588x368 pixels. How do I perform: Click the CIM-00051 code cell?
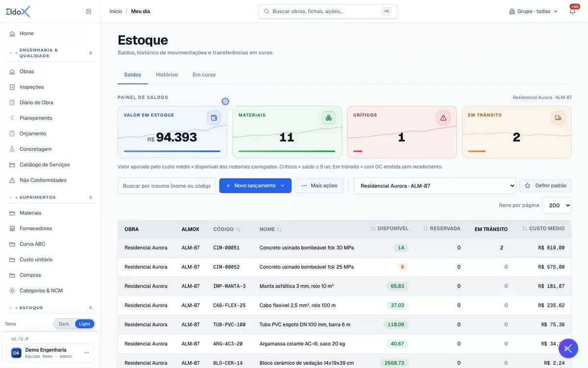(x=226, y=248)
